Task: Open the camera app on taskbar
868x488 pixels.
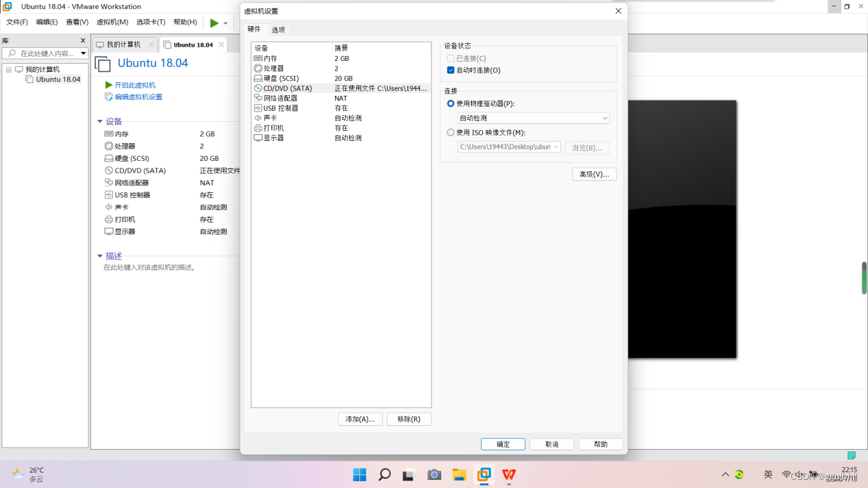Action: 434,474
